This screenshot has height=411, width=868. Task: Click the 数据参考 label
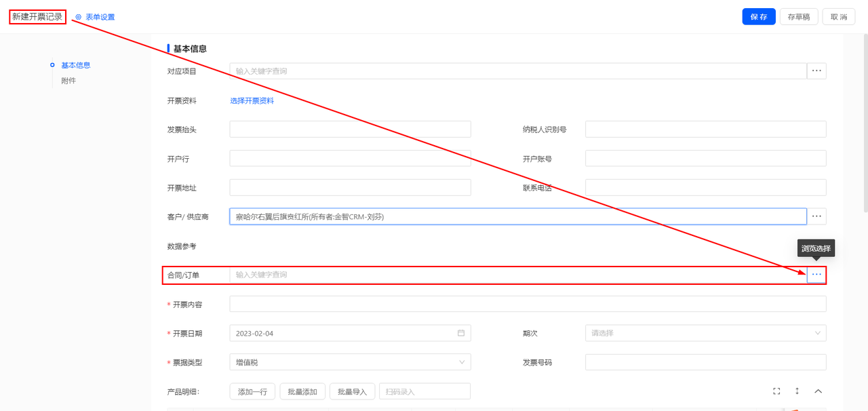pos(182,246)
